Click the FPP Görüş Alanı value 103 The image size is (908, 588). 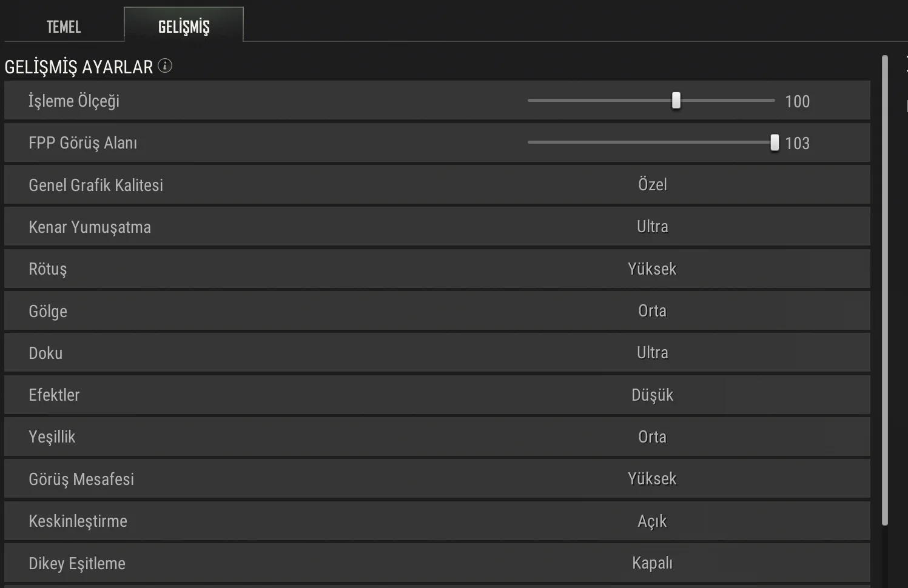797,143
